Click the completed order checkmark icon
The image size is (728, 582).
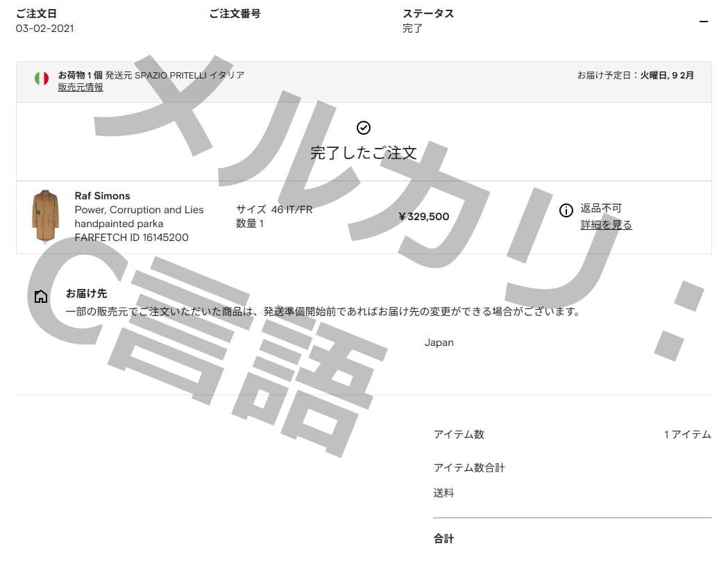(363, 127)
